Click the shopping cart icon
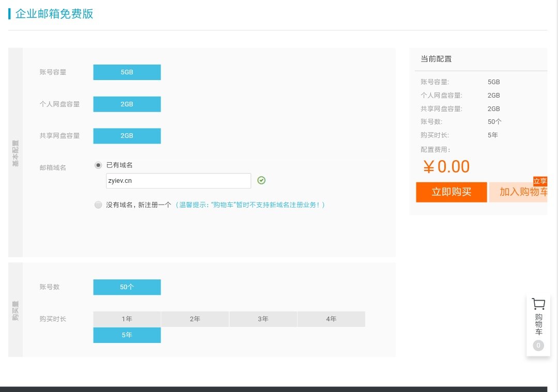Screen dimensions: 558x392 pos(538,304)
